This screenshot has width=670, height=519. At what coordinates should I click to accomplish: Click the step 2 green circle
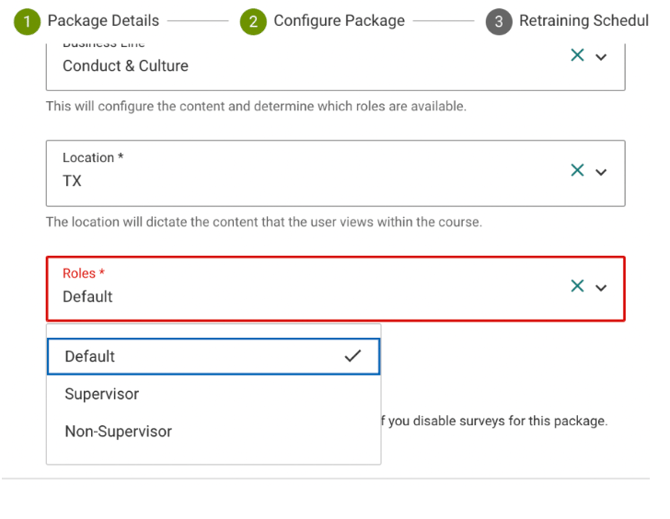point(253,21)
